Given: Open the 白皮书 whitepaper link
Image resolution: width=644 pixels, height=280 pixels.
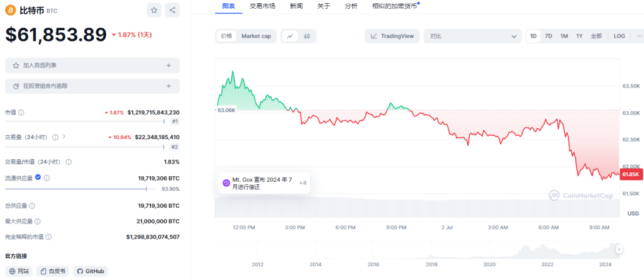Looking at the screenshot, I should (53, 271).
